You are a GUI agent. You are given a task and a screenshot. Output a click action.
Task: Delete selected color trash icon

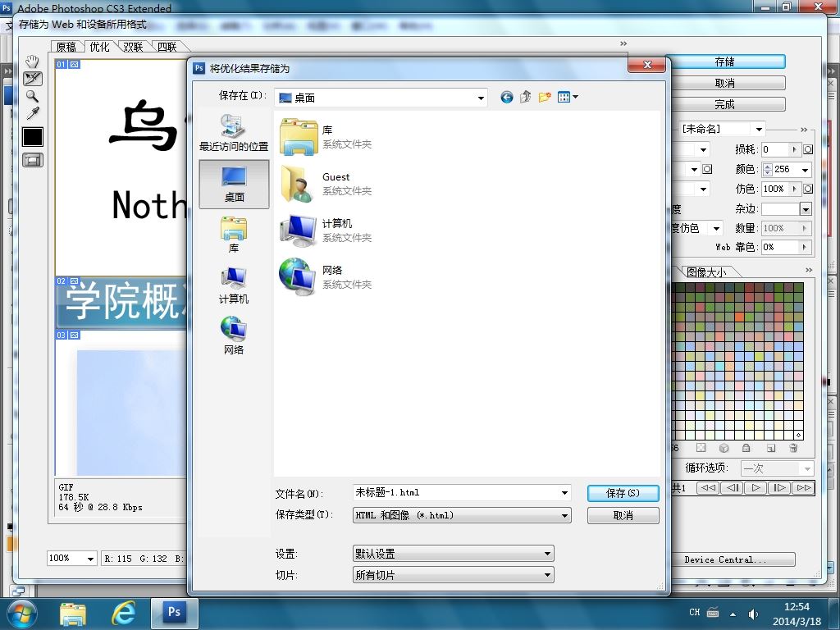793,448
